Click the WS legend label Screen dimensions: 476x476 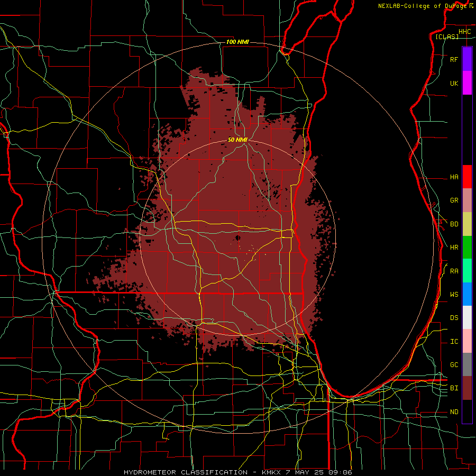click(x=454, y=294)
